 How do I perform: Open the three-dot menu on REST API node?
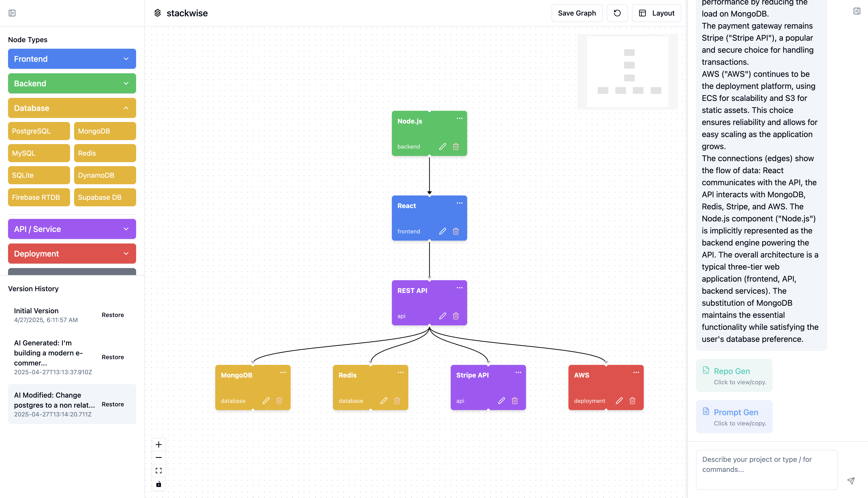459,288
